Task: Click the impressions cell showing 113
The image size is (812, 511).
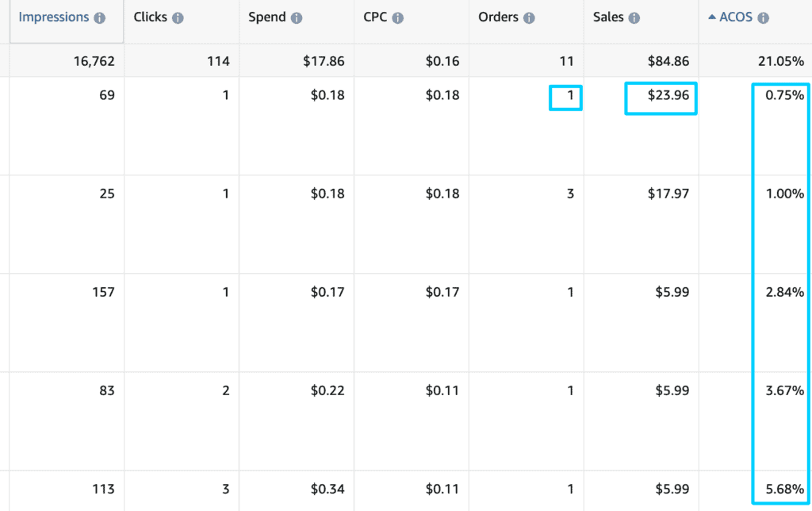Action: tap(104, 490)
